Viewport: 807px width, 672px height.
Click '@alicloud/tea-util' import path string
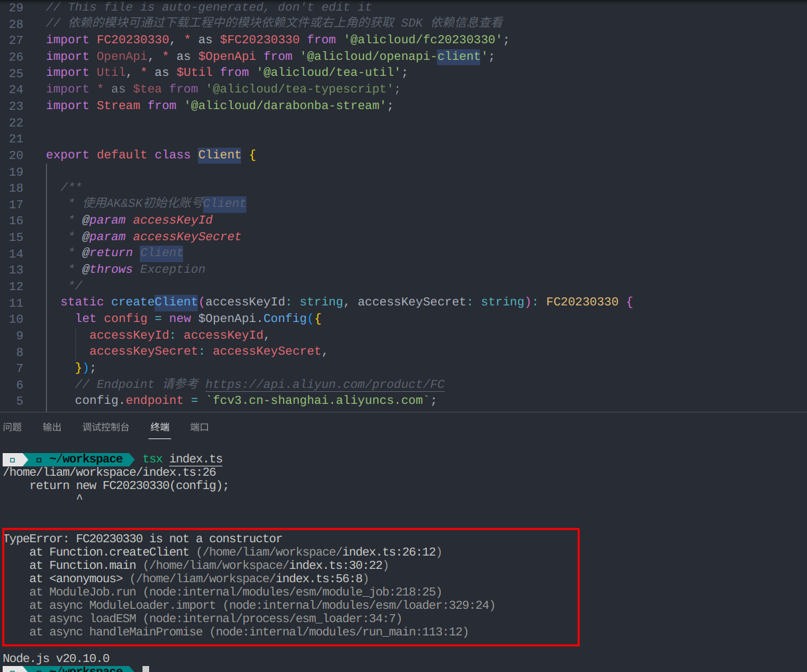click(x=329, y=73)
